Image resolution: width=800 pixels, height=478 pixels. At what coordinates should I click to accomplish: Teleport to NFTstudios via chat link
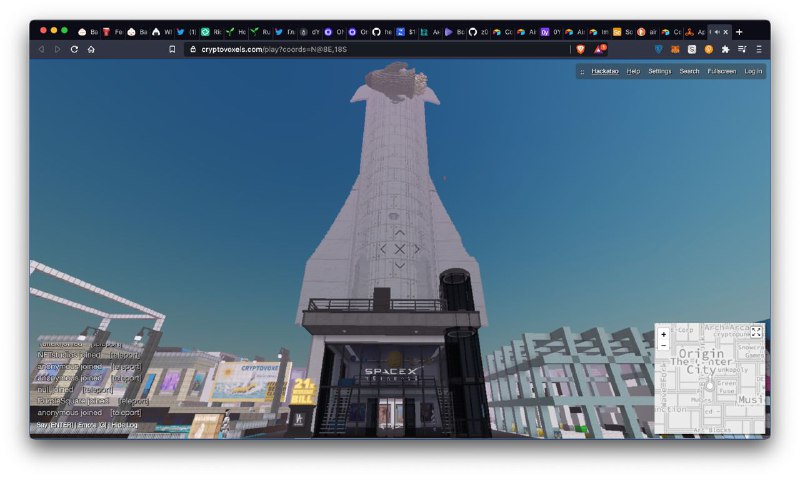pos(125,355)
